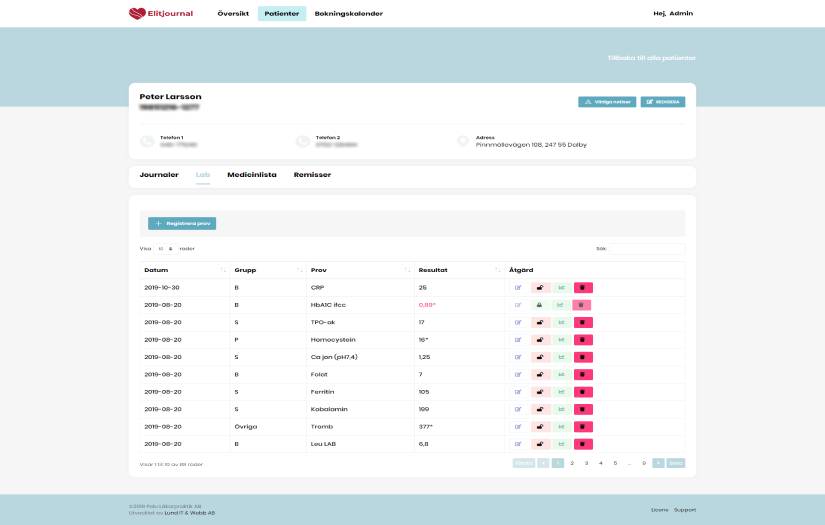The height and width of the screenshot is (525, 825).
Task: Open Bokningskalender in top navigation
Action: 348,14
